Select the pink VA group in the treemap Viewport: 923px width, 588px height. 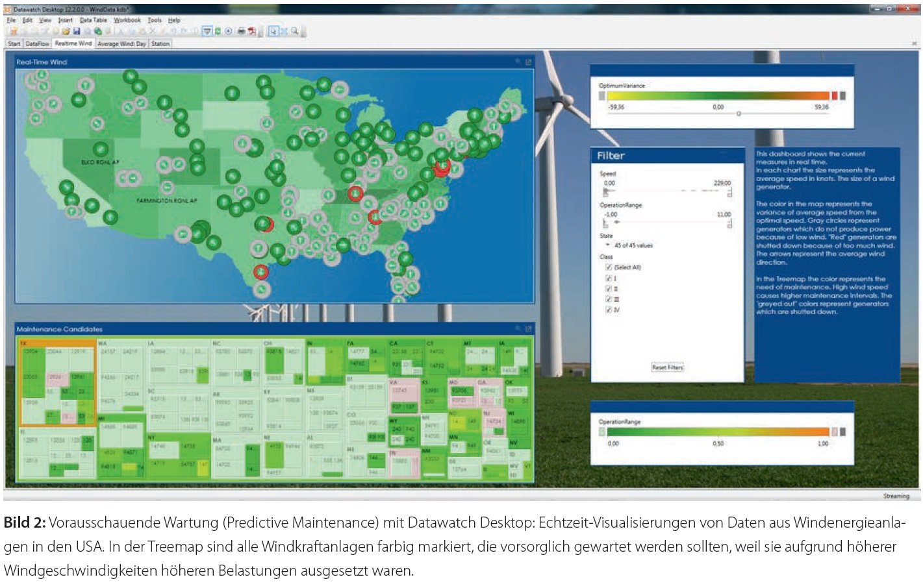point(405,395)
